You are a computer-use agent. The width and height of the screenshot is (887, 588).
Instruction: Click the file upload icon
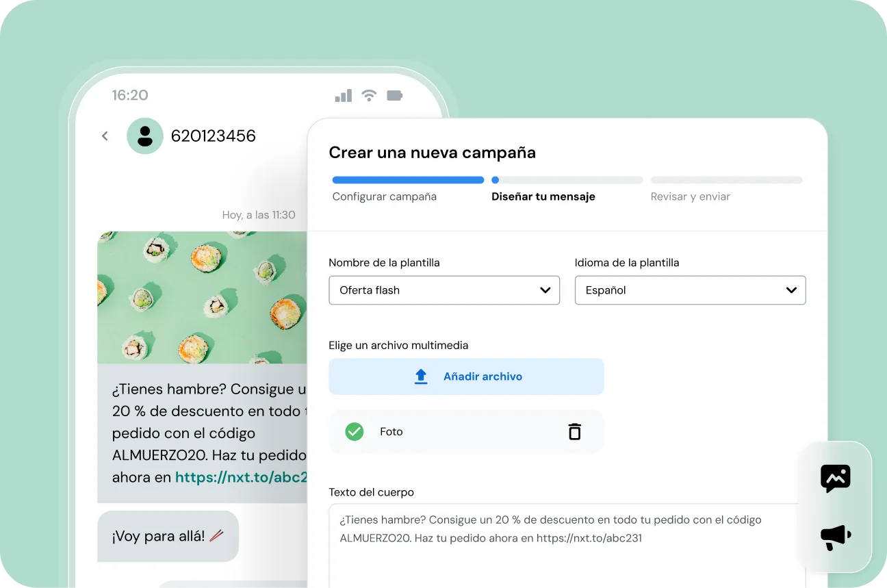pyautogui.click(x=421, y=376)
